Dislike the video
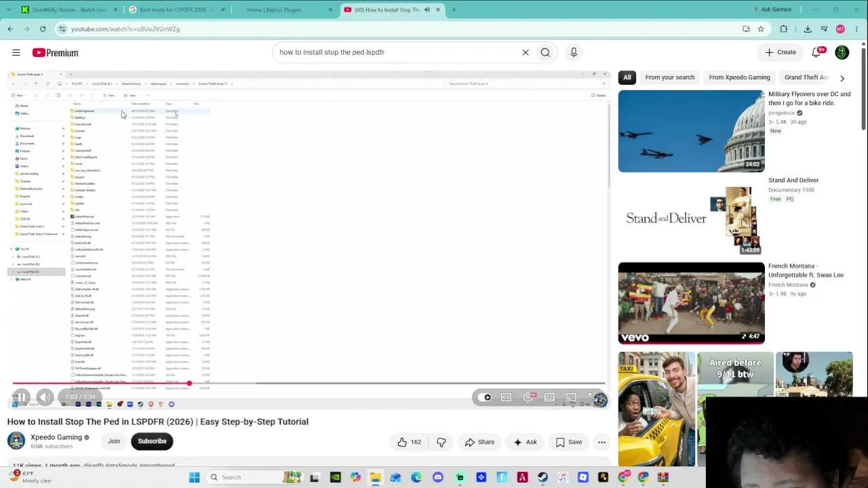 point(441,442)
